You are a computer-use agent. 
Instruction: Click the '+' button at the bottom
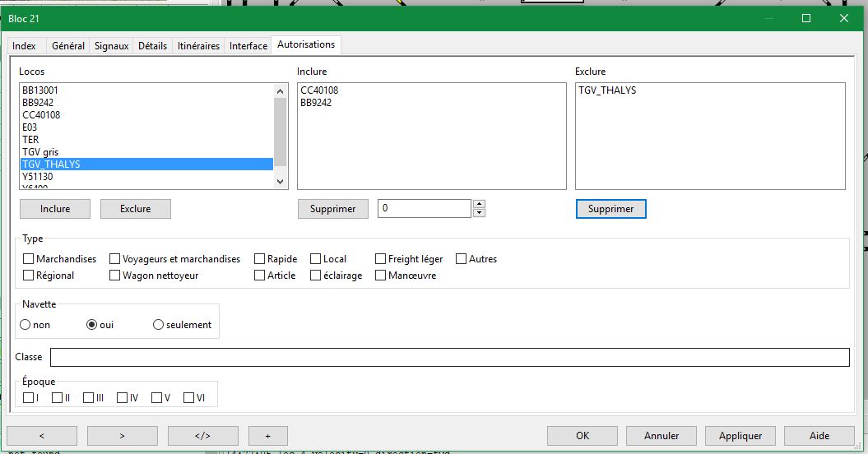click(267, 436)
